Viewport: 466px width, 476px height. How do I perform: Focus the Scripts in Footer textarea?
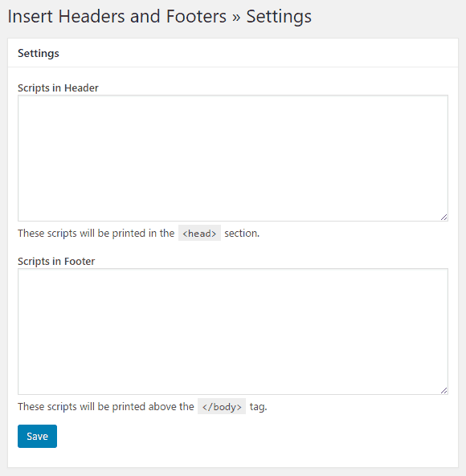(233, 332)
